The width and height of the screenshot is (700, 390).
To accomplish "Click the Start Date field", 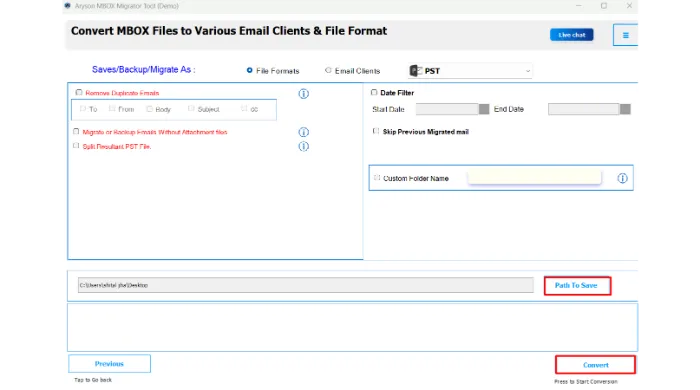I will coord(447,109).
